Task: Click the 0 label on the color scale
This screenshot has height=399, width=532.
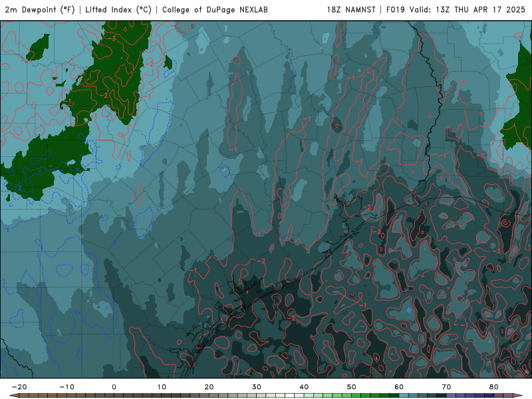Action: coord(114,387)
